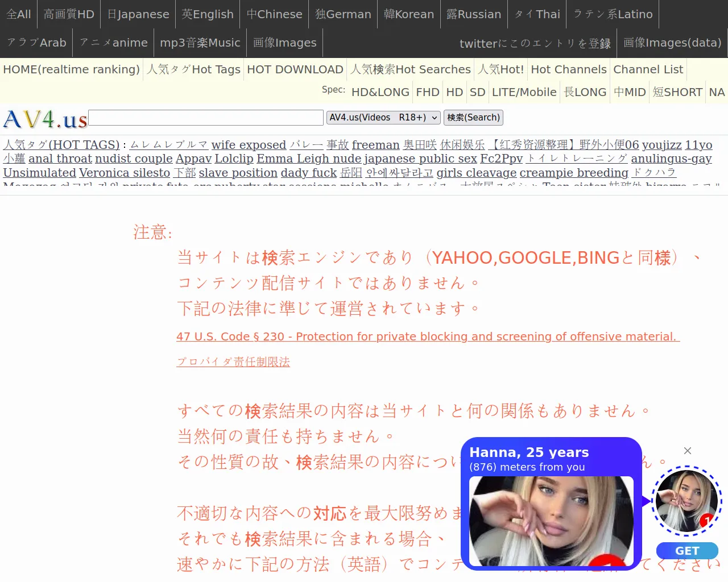Click the AV4.us site logo
Viewport: 728px width, 582px height.
coord(45,119)
